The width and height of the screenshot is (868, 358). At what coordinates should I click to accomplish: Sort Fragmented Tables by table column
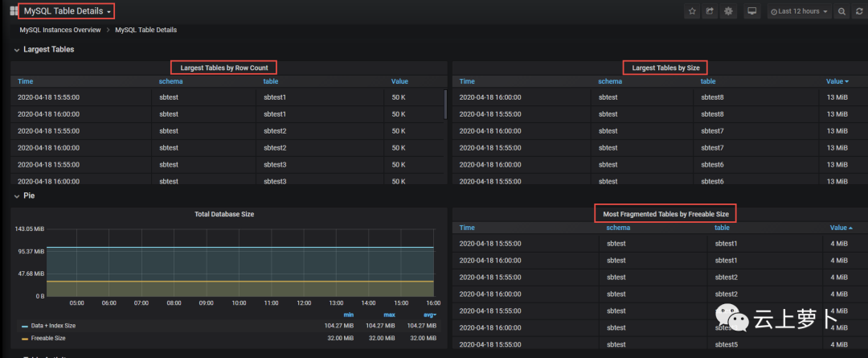point(722,228)
